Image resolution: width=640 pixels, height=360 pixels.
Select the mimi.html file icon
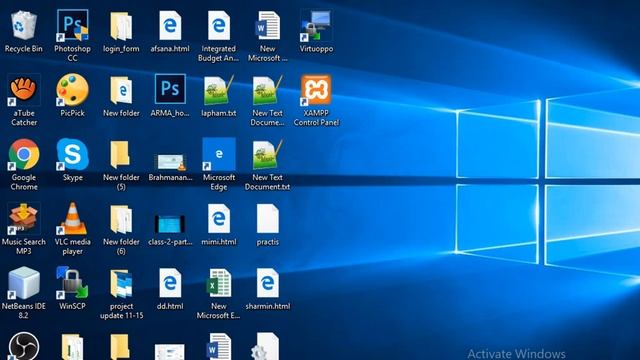point(219,219)
